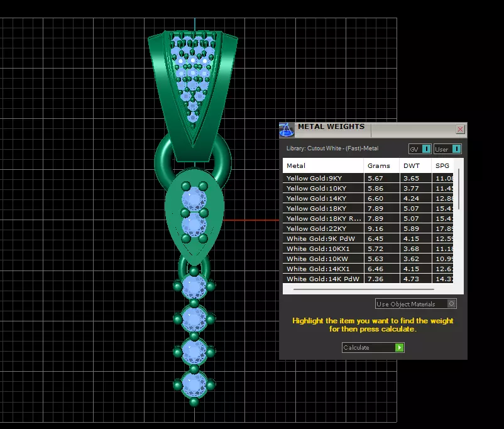Select the pear-shaped pendant body
The image size is (504, 429).
tap(194, 216)
